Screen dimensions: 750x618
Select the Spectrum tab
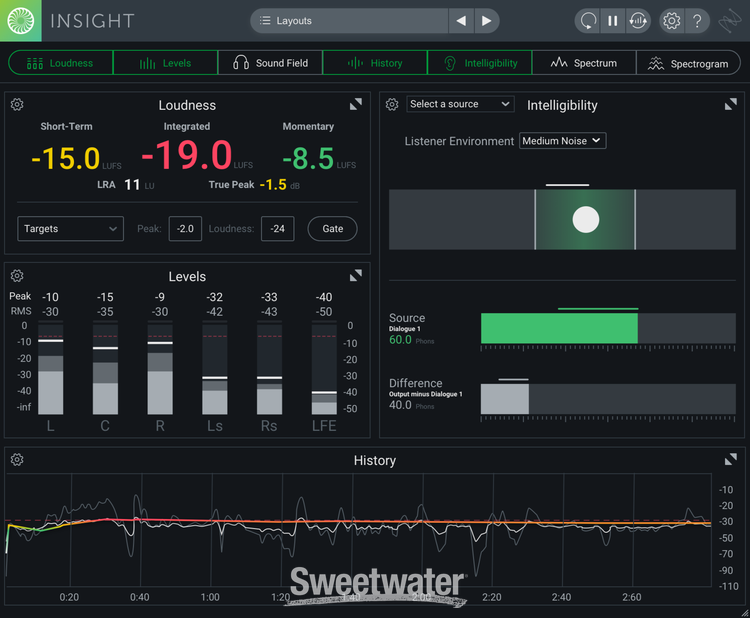click(x=584, y=63)
